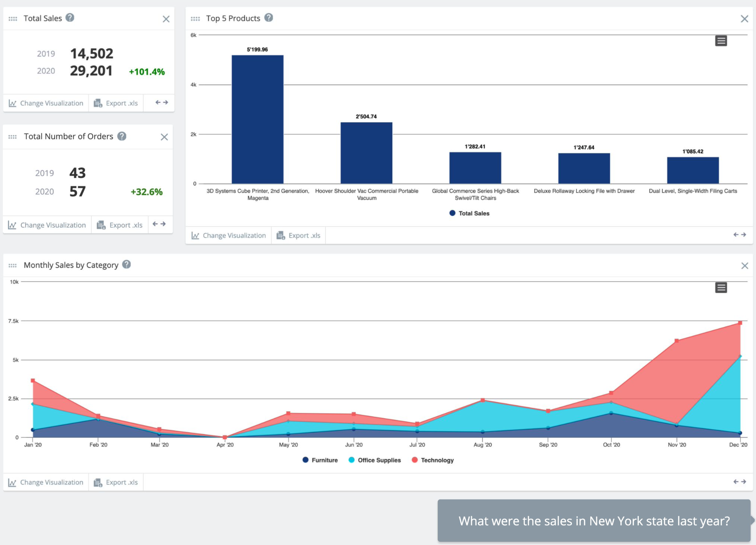The width and height of the screenshot is (756, 545).
Task: Change Visualization of Monthly Sales by Category
Action: 46,482
